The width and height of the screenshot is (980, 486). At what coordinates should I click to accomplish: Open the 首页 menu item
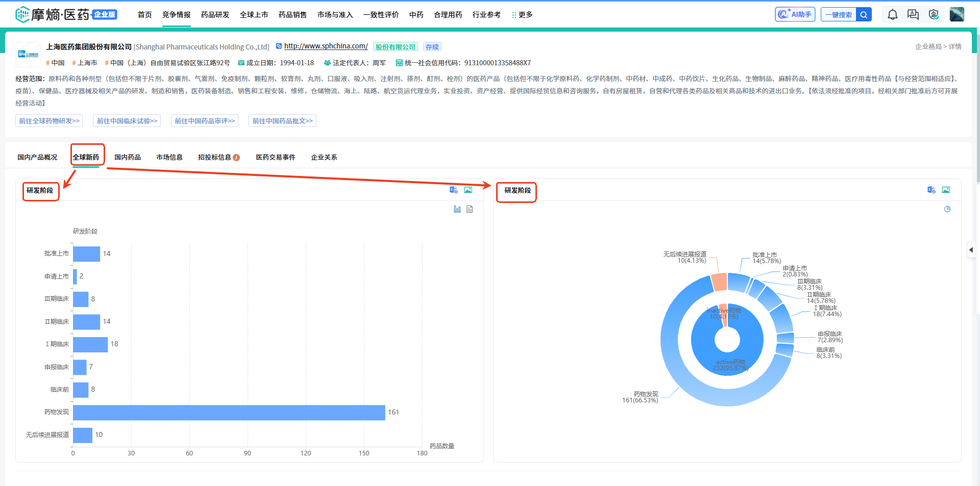point(145,15)
